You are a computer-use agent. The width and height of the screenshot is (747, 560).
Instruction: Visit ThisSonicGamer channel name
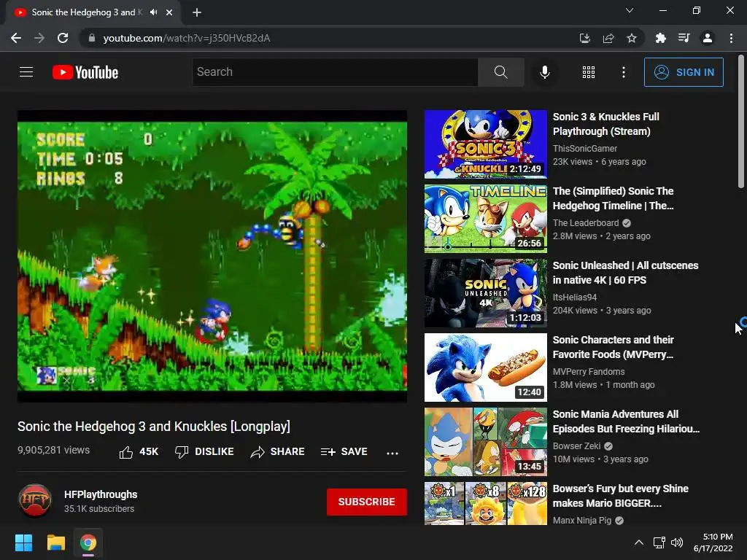click(584, 149)
